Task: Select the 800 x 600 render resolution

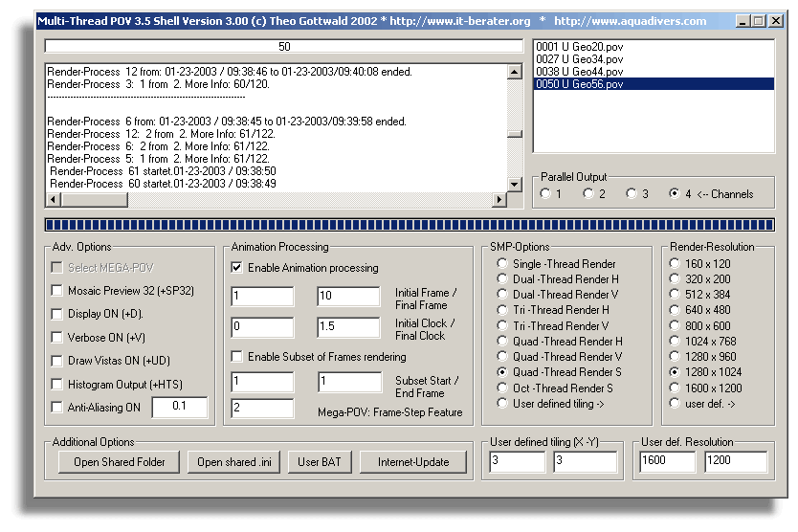Action: [676, 325]
